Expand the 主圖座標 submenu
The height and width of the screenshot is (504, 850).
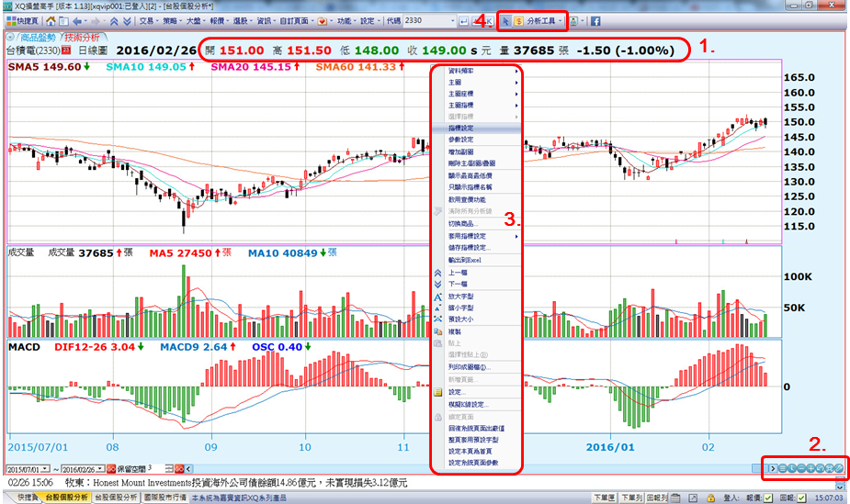tap(477, 94)
